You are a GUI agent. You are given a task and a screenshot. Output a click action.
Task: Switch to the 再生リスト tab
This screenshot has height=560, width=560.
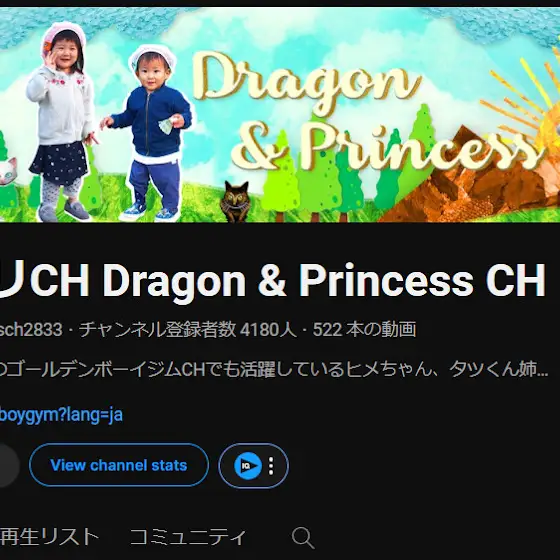pyautogui.click(x=50, y=537)
